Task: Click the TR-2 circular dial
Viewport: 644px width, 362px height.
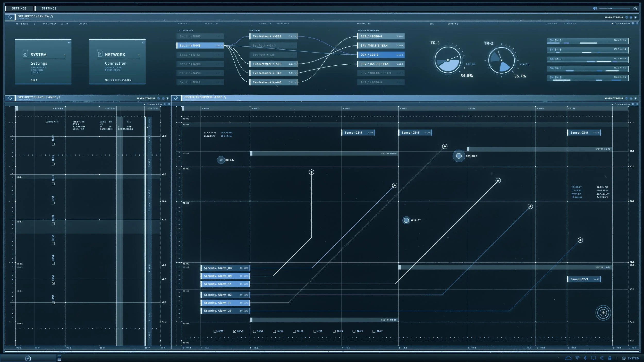Action: tap(501, 61)
